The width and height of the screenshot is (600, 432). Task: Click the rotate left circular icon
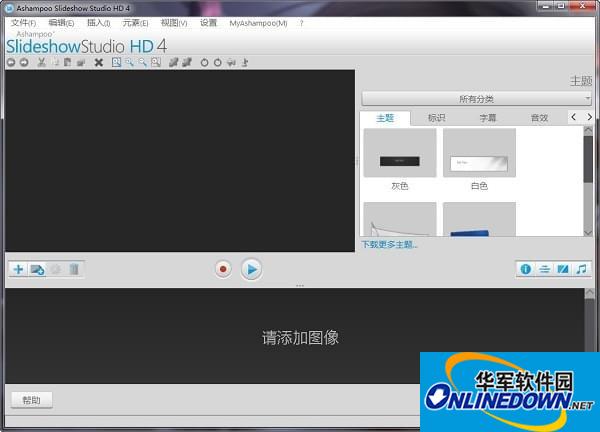point(204,62)
